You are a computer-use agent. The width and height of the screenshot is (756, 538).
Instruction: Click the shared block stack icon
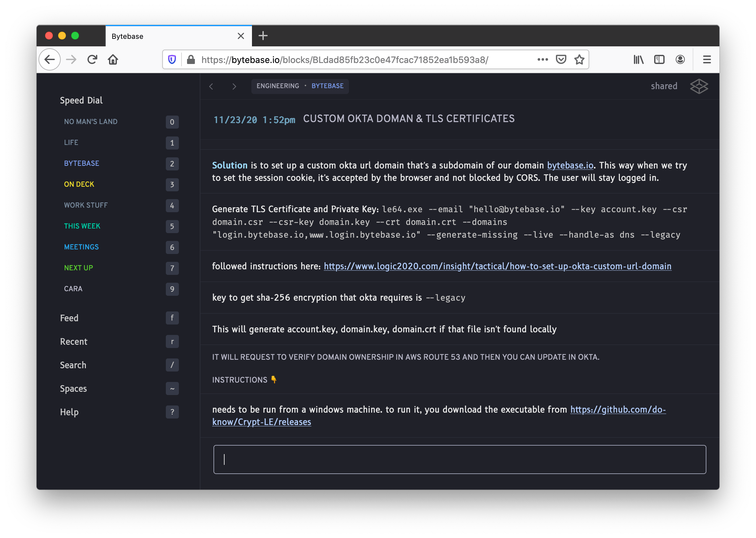click(699, 86)
